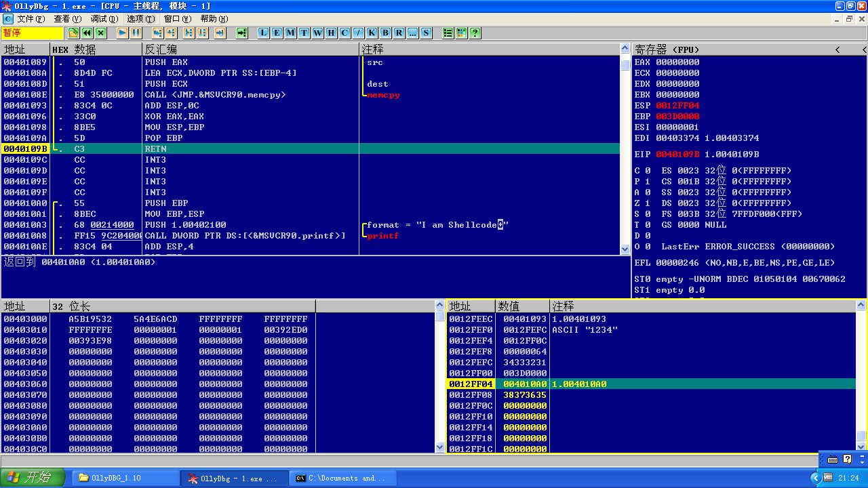Open Source window via S button
Screen dimensions: 868x488
427,33
